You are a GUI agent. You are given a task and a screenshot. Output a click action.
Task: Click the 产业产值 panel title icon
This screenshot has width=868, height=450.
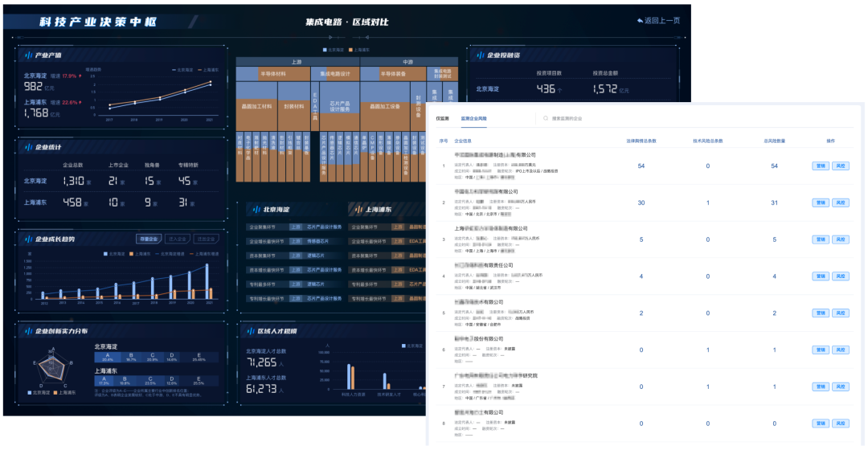coord(28,55)
